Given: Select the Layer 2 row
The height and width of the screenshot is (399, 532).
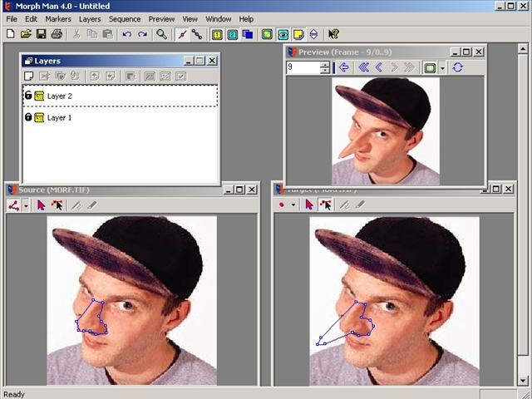Looking at the screenshot, I should click(x=120, y=96).
